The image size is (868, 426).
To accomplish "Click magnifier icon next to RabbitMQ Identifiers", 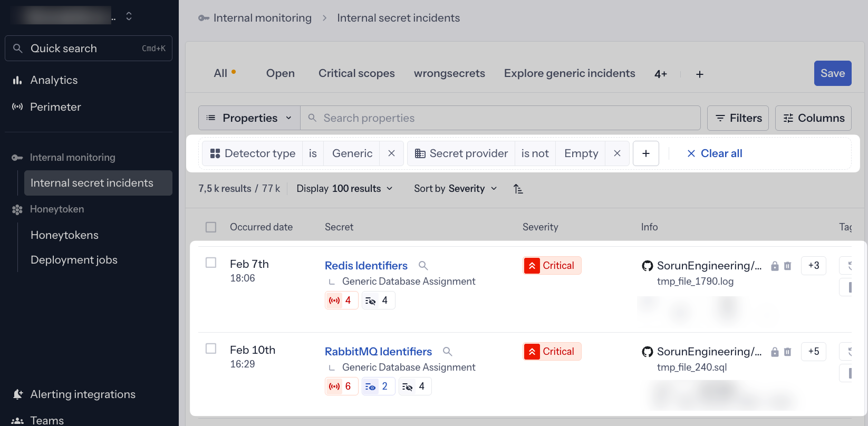I will click(x=447, y=352).
